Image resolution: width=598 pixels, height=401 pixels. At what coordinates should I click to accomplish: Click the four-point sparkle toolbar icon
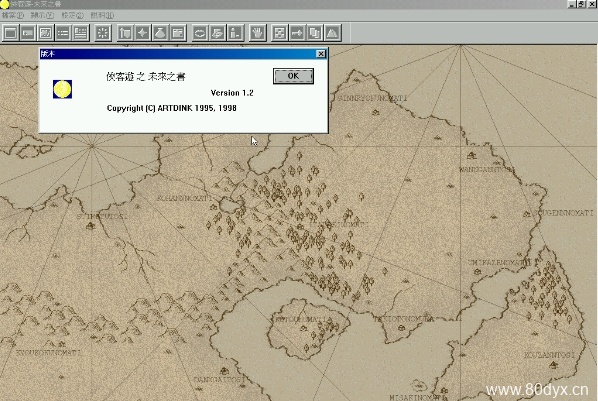pyautogui.click(x=143, y=33)
